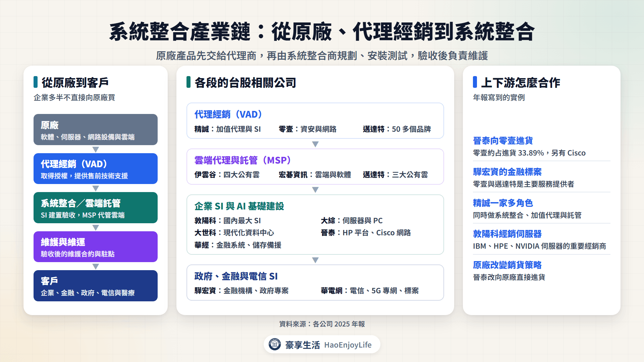
Task: Click the 精誠一家多角色 heading
Action: point(503,203)
